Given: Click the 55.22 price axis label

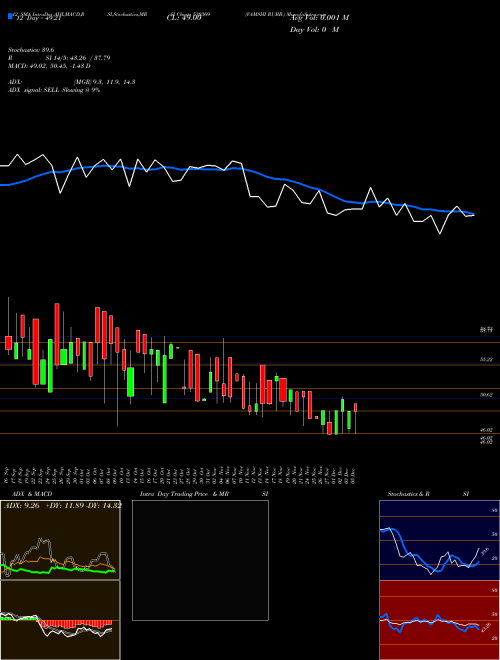Looking at the screenshot, I should [x=486, y=359].
